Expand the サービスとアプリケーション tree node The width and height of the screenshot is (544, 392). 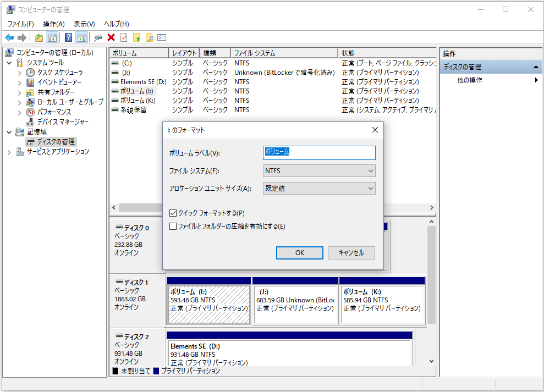point(9,152)
